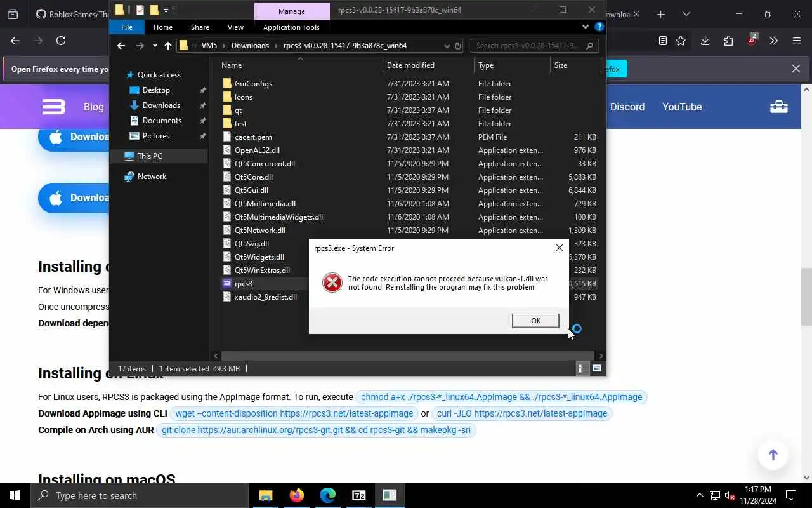Go back in Firefox

(x=15, y=41)
